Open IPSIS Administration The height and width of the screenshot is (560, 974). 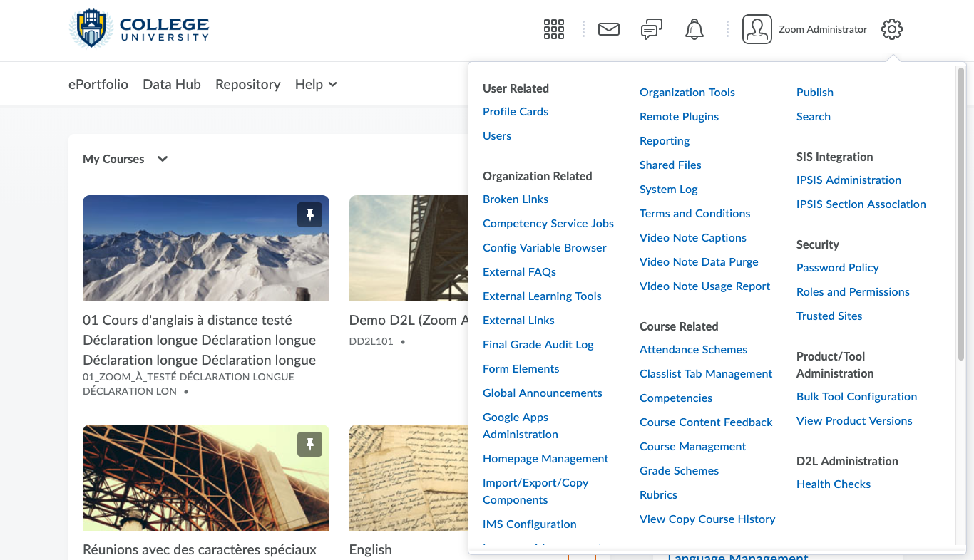click(849, 180)
